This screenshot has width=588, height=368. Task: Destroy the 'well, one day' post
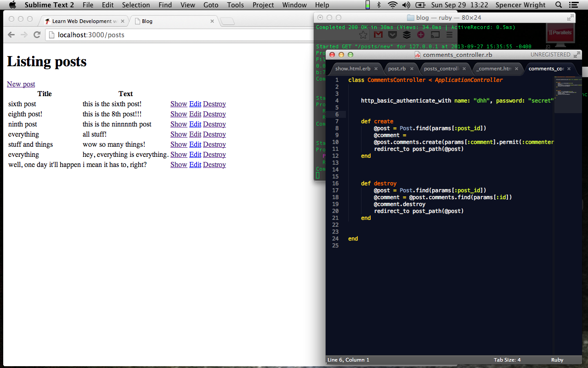[215, 165]
